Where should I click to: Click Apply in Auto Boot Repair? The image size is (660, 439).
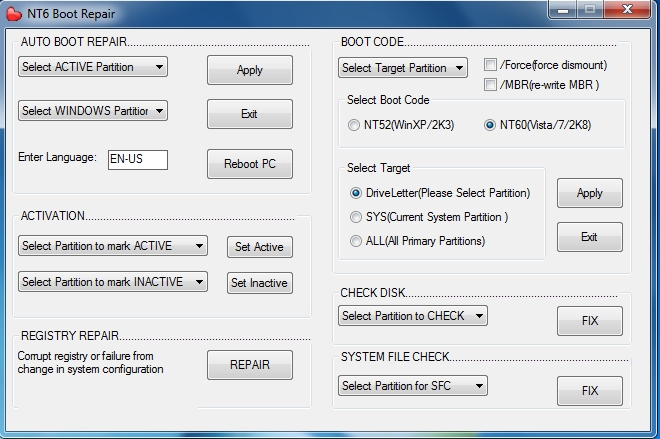coord(250,70)
